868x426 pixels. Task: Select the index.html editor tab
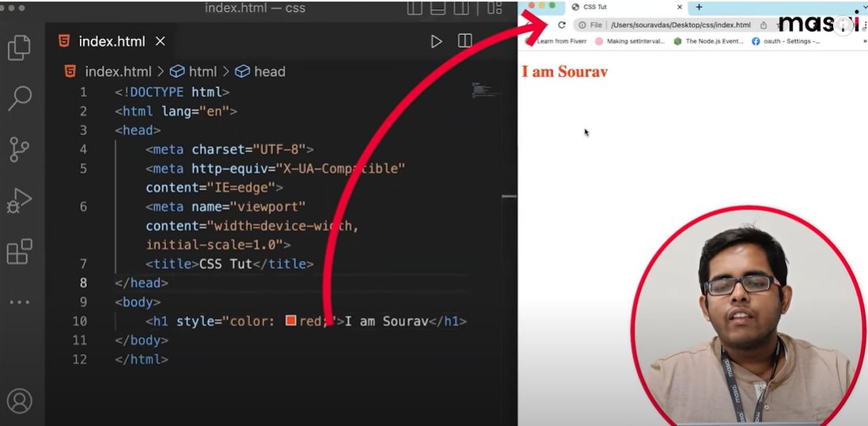point(112,41)
